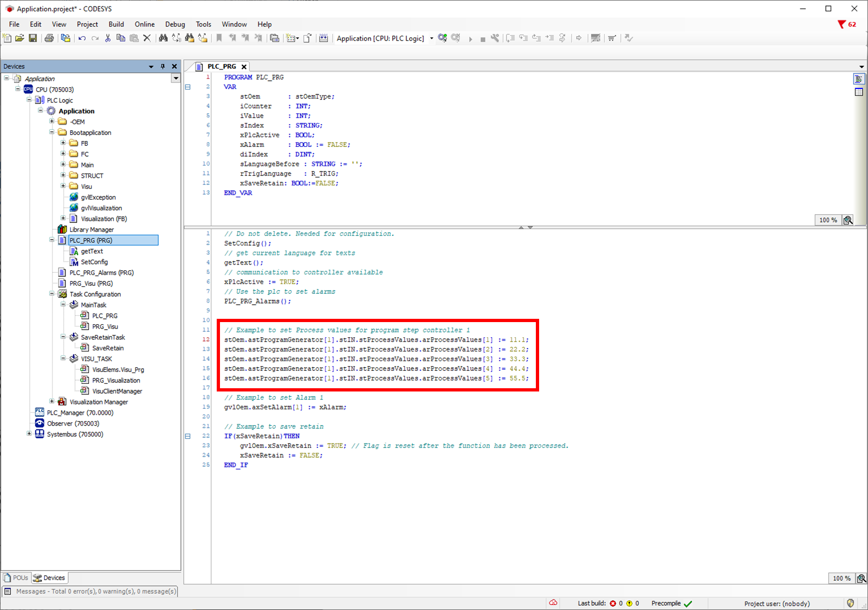This screenshot has width=868, height=610.
Task: Open the Application [CPU: PLC Logic] dropdown
Action: click(x=431, y=38)
